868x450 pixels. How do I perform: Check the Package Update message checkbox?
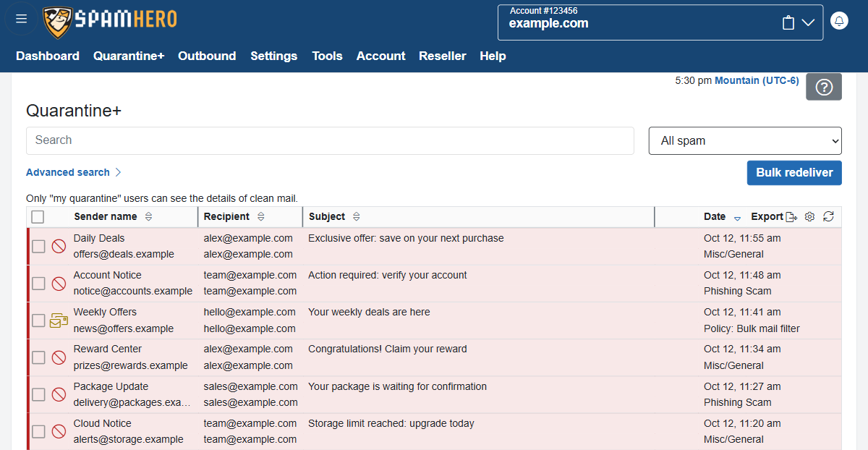[38, 394]
